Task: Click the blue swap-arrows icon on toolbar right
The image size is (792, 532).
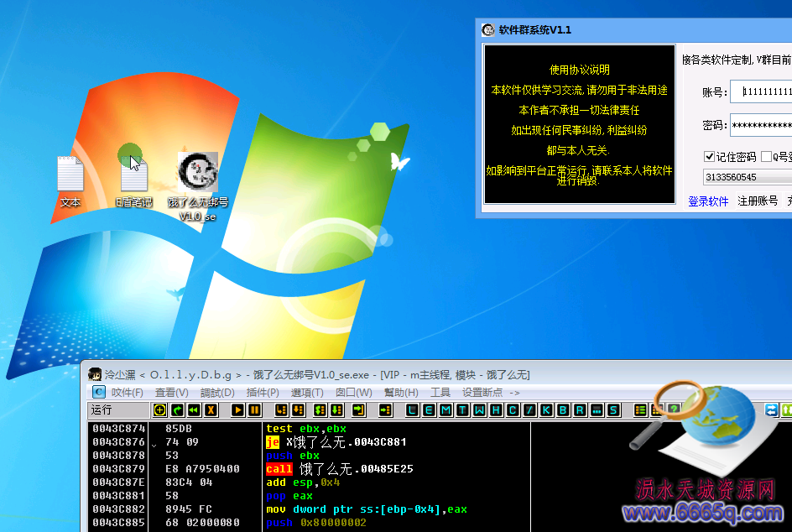Action: (x=771, y=409)
